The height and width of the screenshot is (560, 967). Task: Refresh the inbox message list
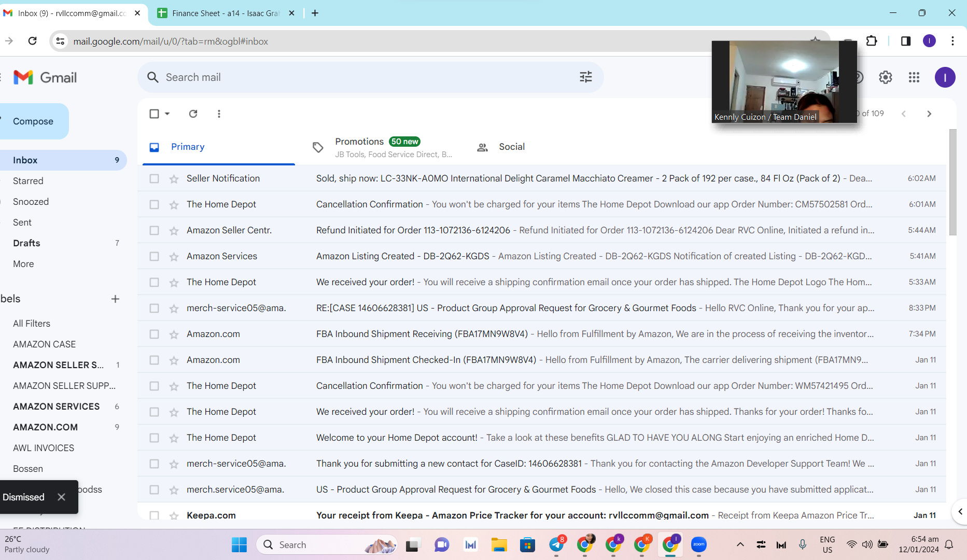click(x=193, y=114)
